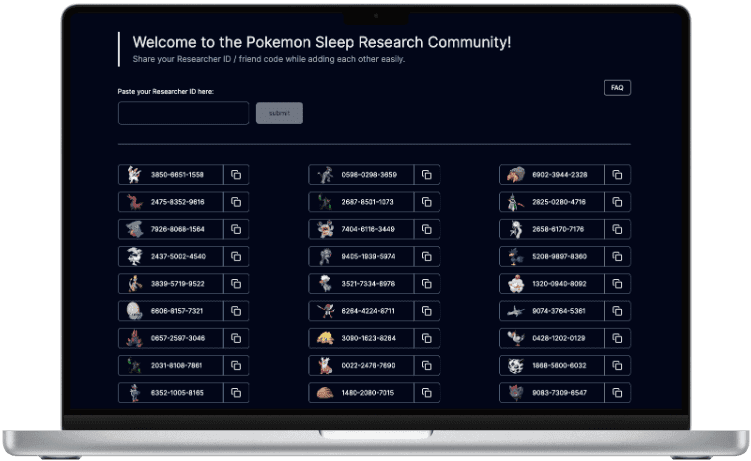The image size is (751, 461).
Task: Copy researcher ID 3850-6651-1558
Action: [236, 175]
